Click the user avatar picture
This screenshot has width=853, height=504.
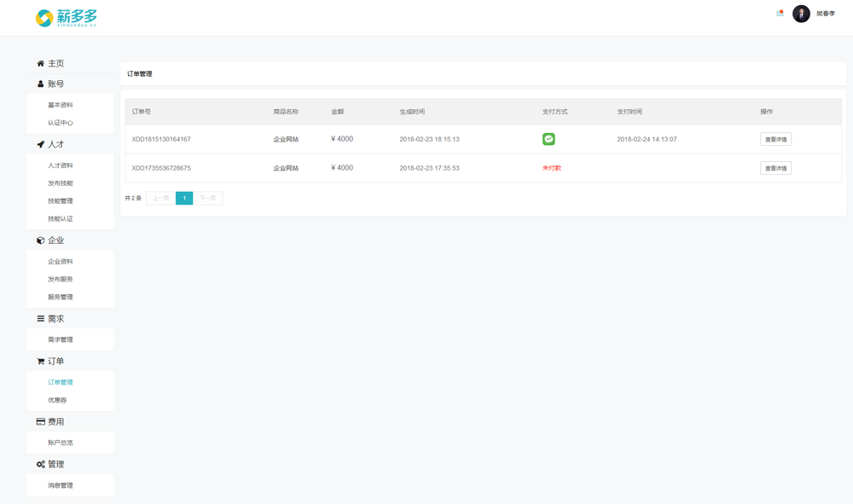coord(801,14)
